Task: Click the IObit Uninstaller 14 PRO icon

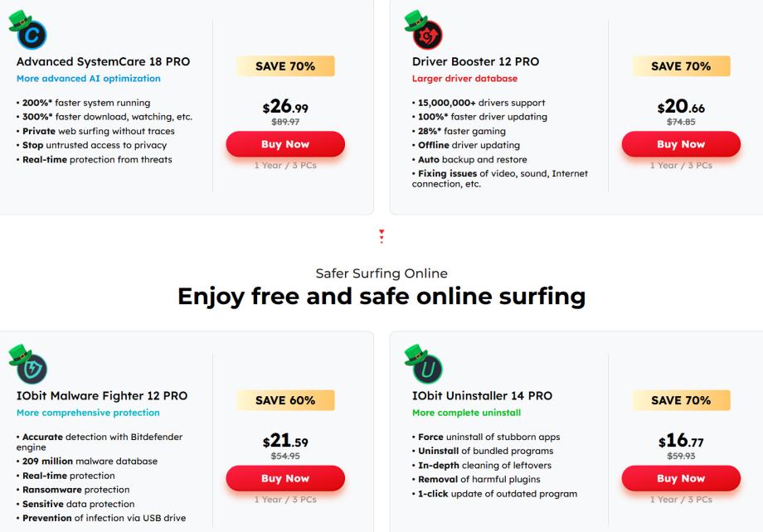Action: (428, 369)
